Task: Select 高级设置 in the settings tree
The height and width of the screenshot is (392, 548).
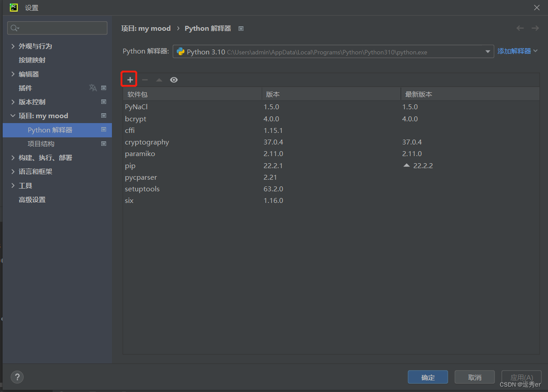Action: (32, 200)
